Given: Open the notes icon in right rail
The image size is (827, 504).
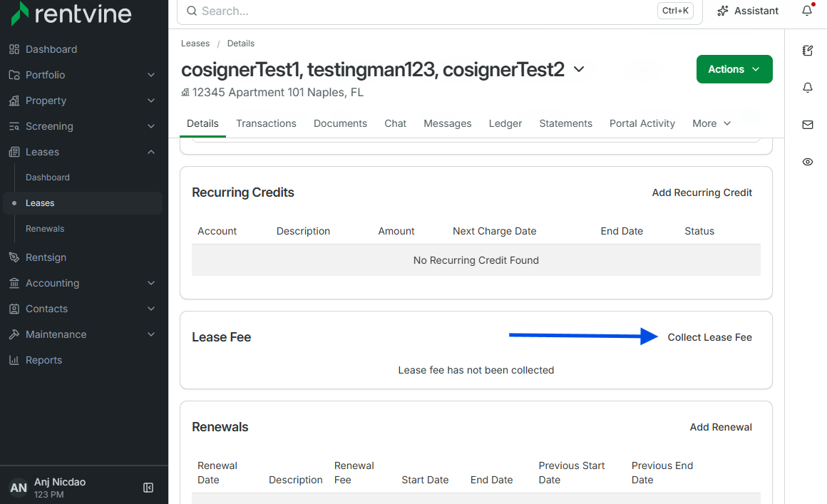Looking at the screenshot, I should click(808, 51).
